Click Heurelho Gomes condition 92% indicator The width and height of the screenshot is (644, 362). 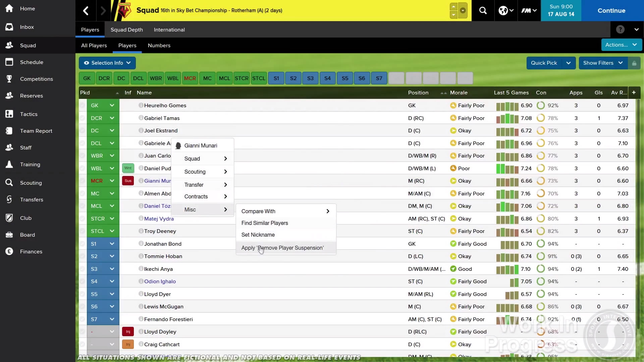pos(540,105)
